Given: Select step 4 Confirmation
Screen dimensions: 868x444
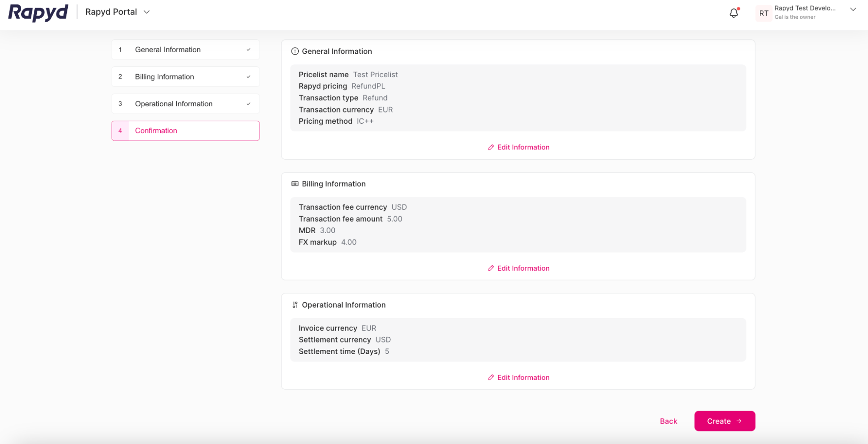Looking at the screenshot, I should pos(185,130).
